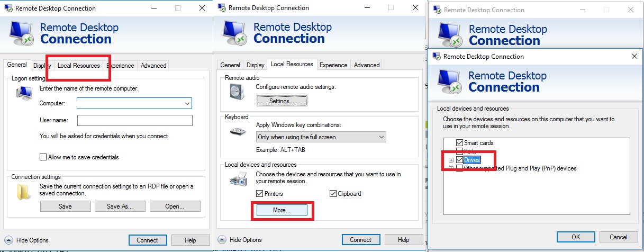This screenshot has width=644, height=252.
Task: Click the Save connection settings button
Action: point(65,206)
